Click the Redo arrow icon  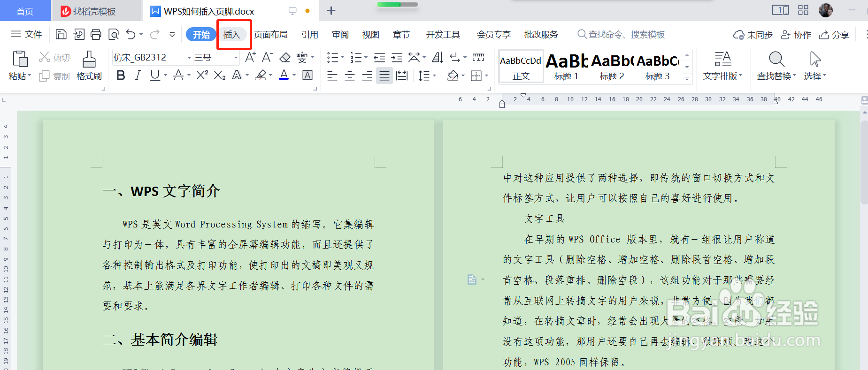pyautogui.click(x=154, y=34)
